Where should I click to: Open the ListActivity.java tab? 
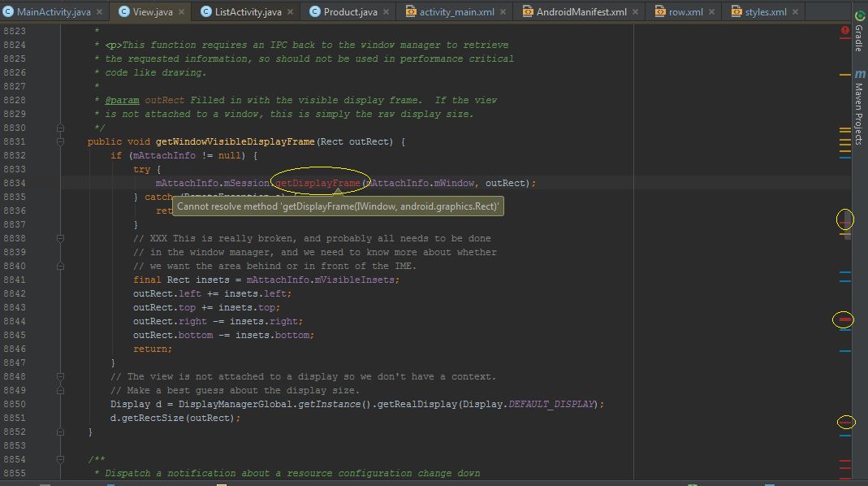[x=248, y=11]
